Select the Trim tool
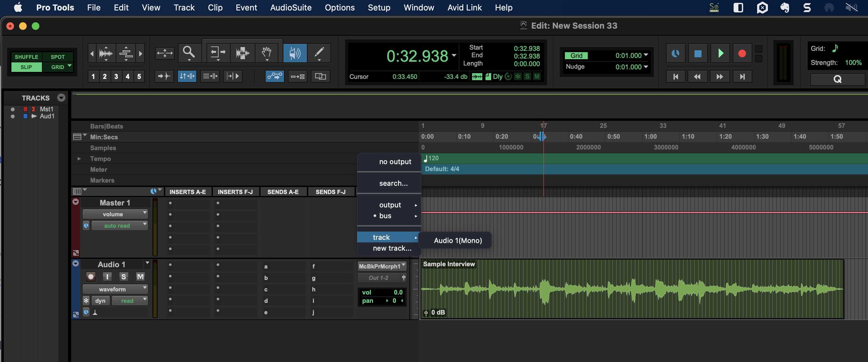 coord(217,53)
